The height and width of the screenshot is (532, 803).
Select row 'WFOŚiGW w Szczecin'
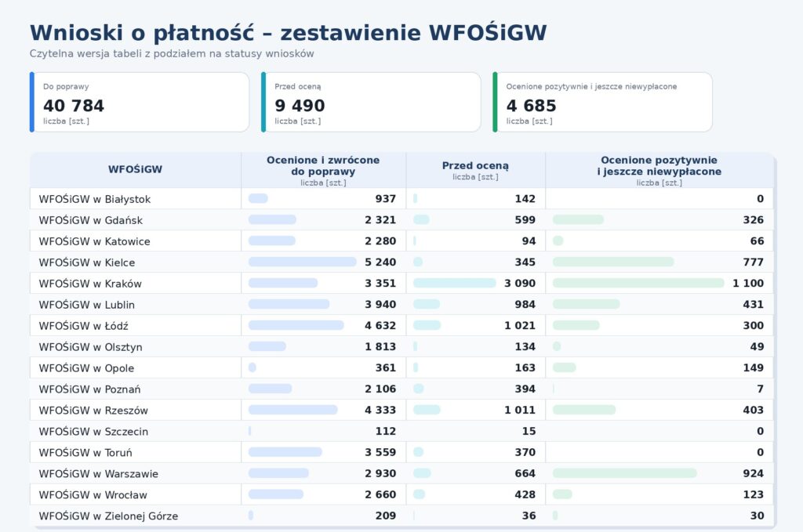point(401,431)
